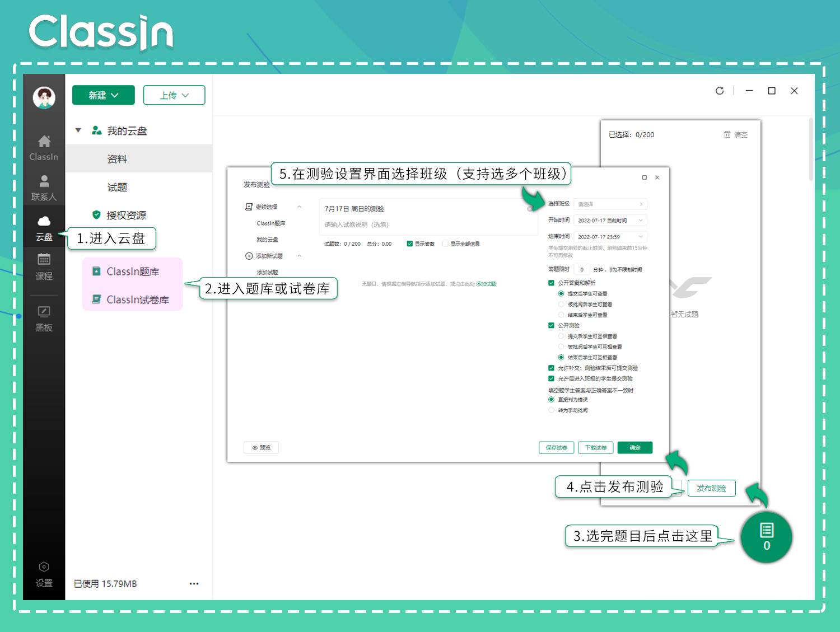This screenshot has width=840, height=632.
Task: Toggle 公开答案和解析 checkbox
Action: (x=551, y=283)
